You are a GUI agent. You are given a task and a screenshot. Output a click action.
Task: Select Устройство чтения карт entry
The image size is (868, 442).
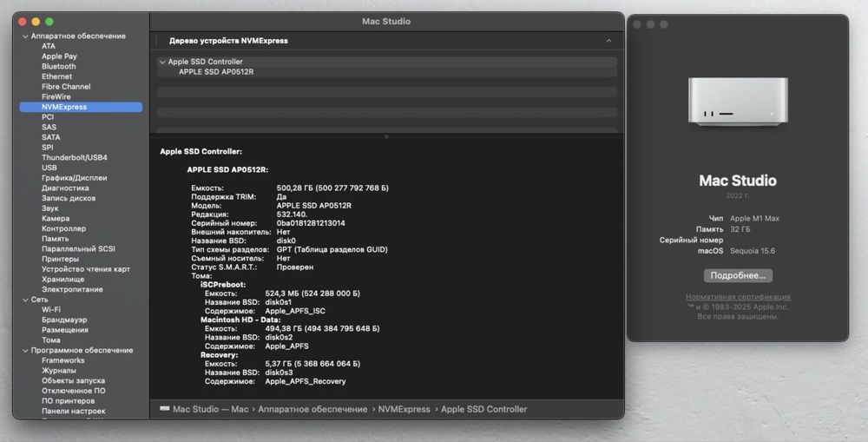click(x=86, y=269)
